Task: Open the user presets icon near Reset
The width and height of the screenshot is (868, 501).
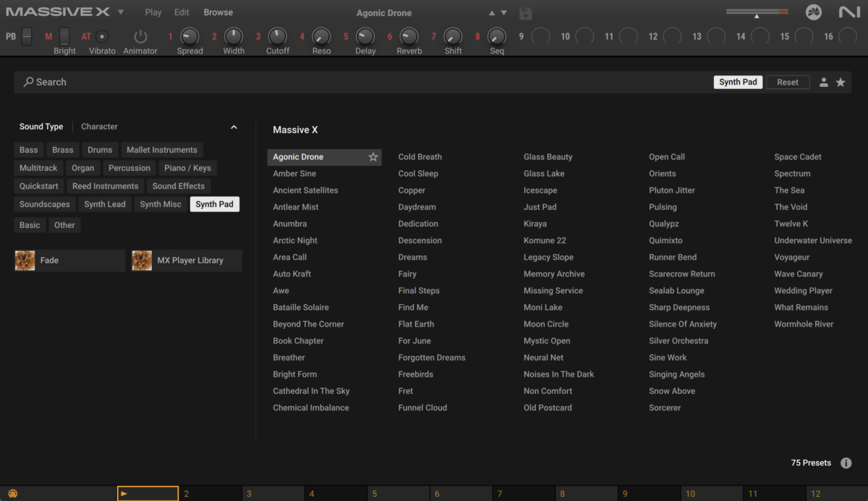Action: [x=823, y=82]
